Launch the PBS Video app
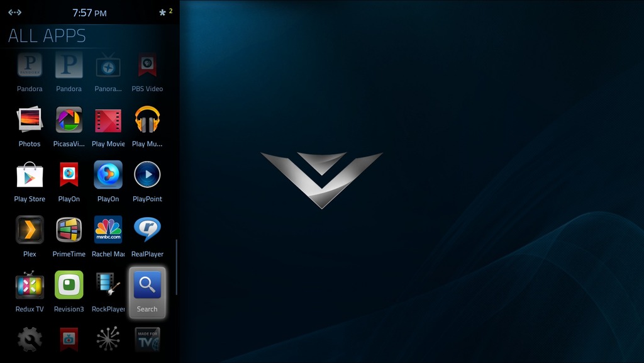This screenshot has width=644, height=363. 147,72
